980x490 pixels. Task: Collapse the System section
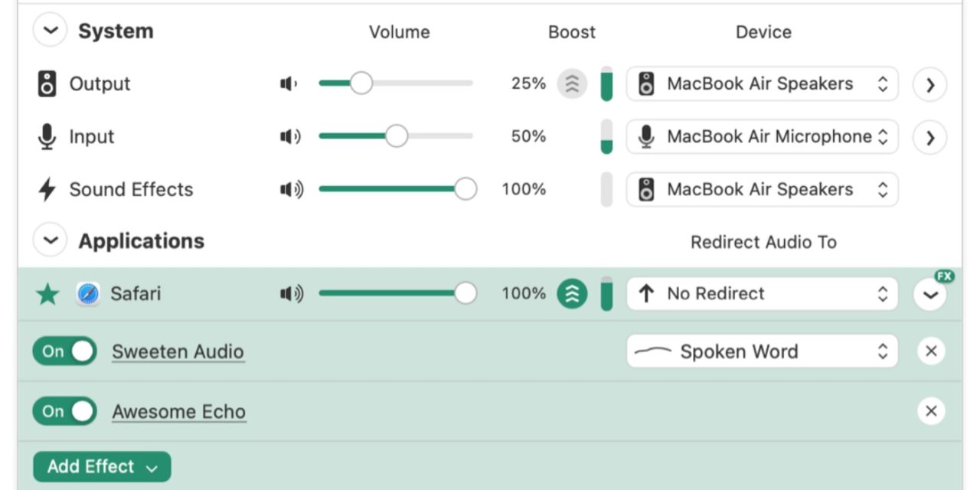(x=50, y=31)
